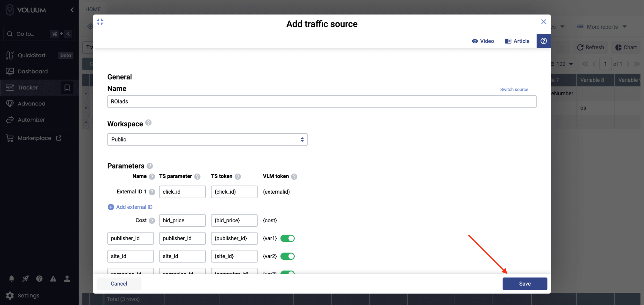Click the click_id TS parameter field
The height and width of the screenshot is (305, 644).
point(182,191)
